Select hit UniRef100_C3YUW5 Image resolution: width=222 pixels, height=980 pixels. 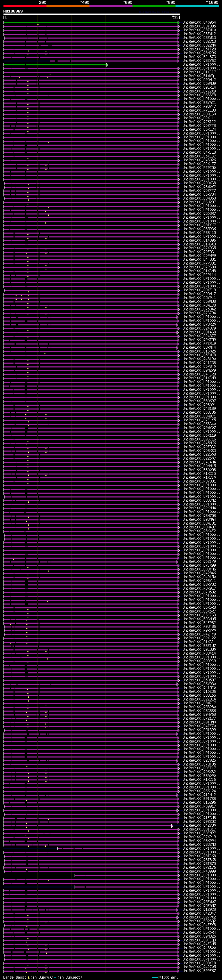[x=199, y=26]
